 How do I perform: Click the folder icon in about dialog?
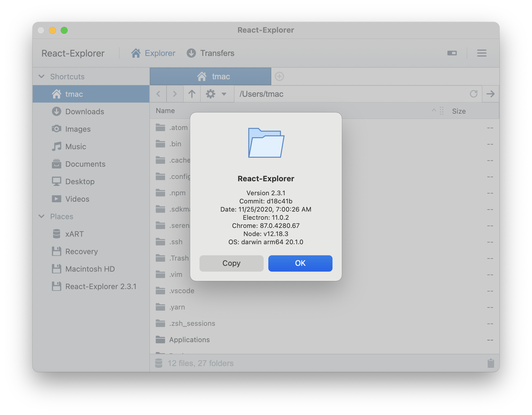[x=266, y=143]
